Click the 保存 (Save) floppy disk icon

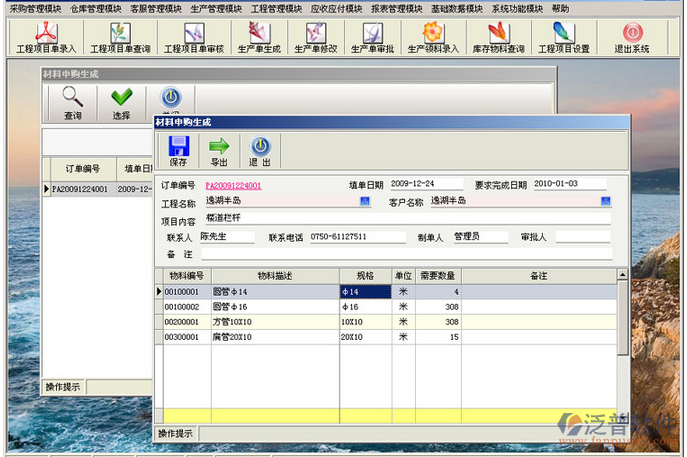[179, 150]
